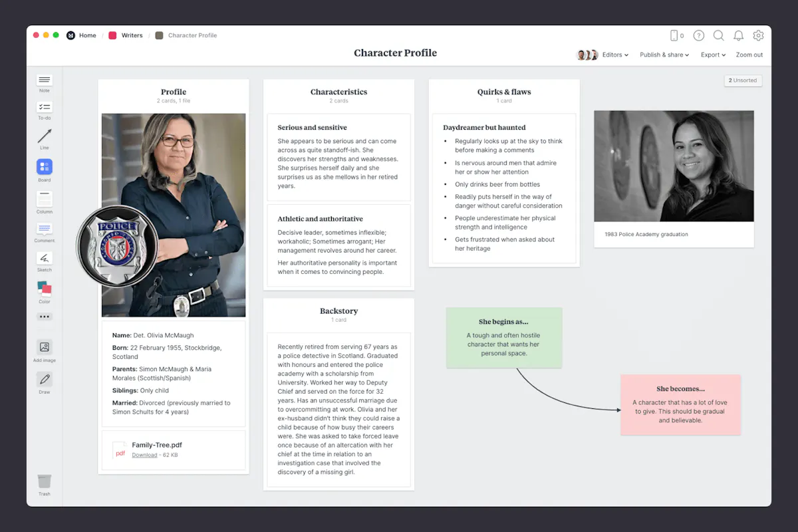Viewport: 798px width, 532px height.
Task: Select the Note tool in sidebar
Action: click(45, 83)
